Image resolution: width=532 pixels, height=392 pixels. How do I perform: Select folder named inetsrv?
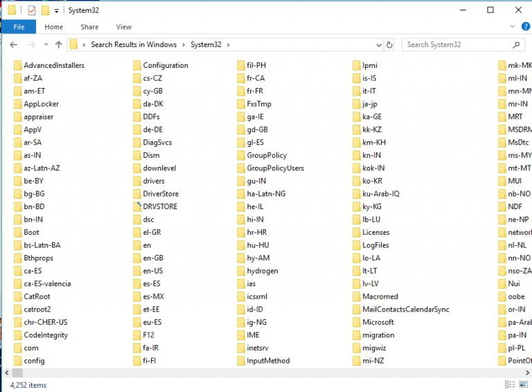point(253,348)
